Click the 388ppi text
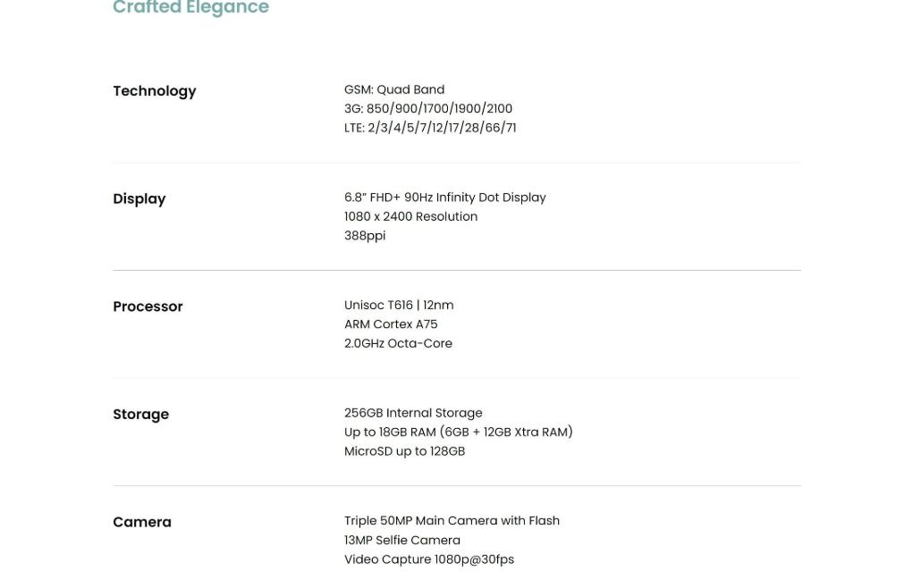921x588 pixels. click(364, 236)
